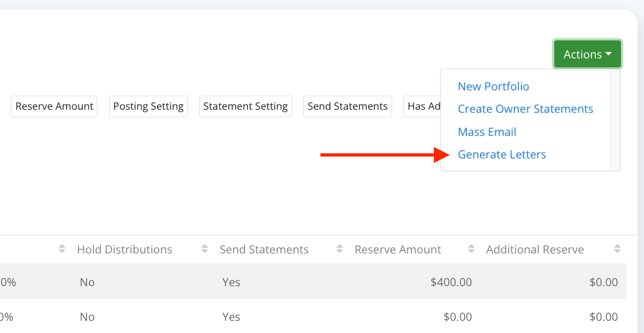Click sort arrows left of Hold Distributions header
This screenshot has width=644, height=333.
click(62, 250)
